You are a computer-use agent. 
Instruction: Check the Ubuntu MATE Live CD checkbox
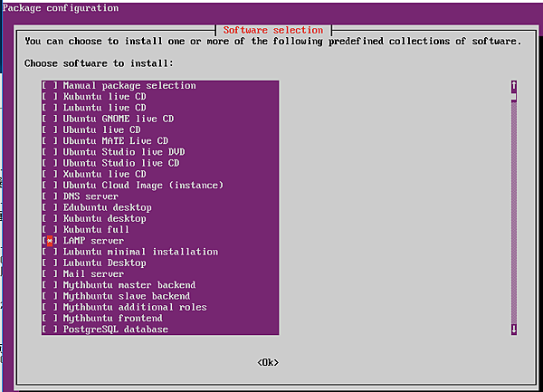50,141
